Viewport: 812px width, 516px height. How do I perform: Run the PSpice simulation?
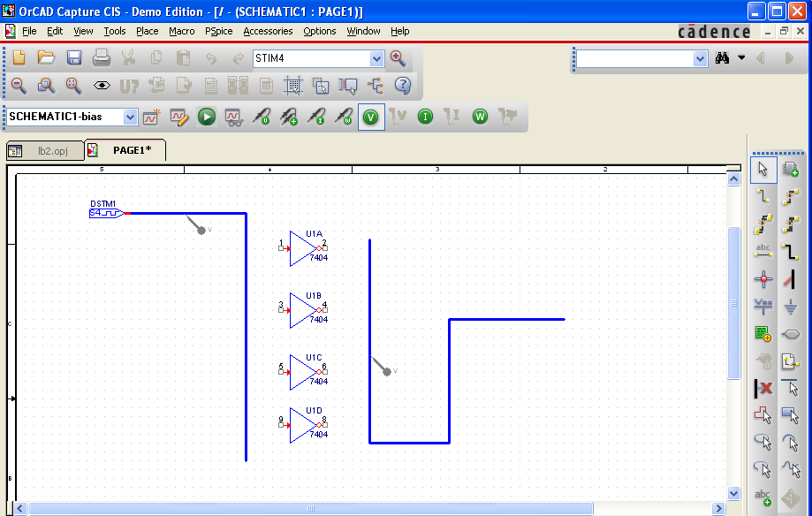(207, 118)
